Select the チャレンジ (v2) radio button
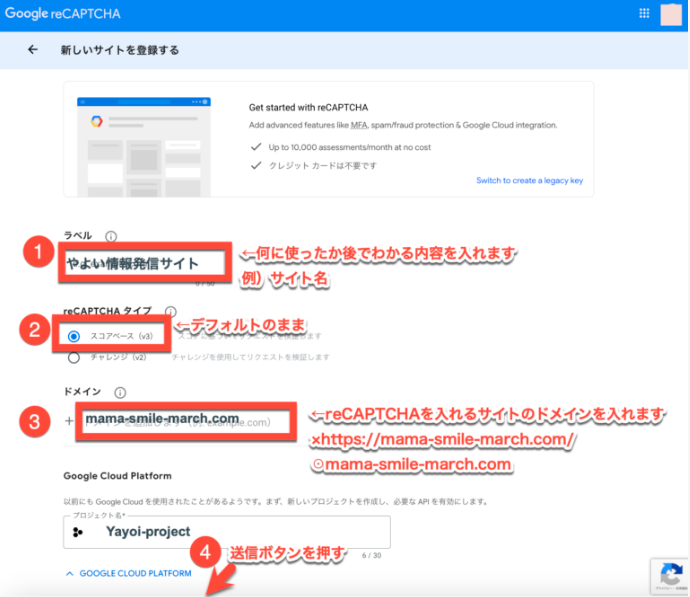Viewport: 690px width, 597px height. (x=73, y=358)
